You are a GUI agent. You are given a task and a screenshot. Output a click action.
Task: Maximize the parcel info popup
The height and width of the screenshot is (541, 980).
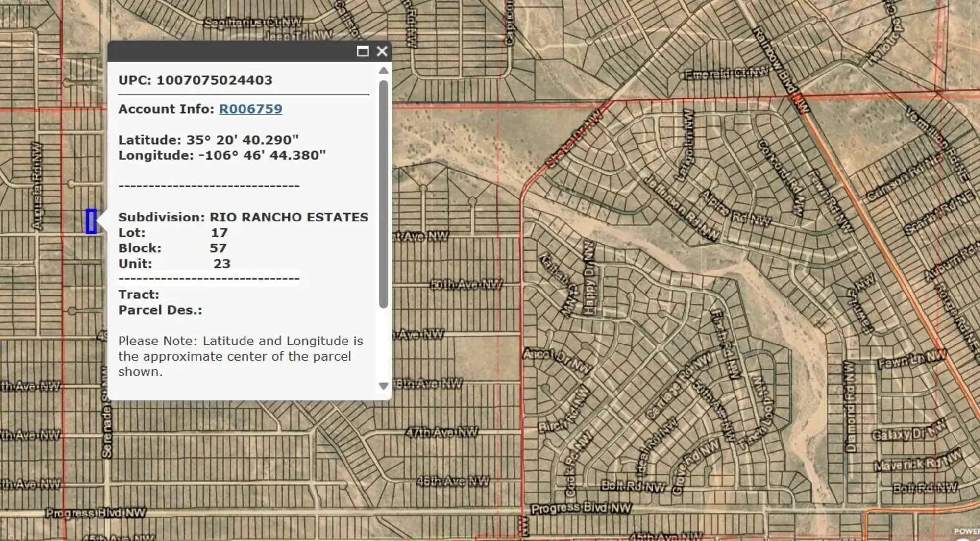[x=363, y=51]
